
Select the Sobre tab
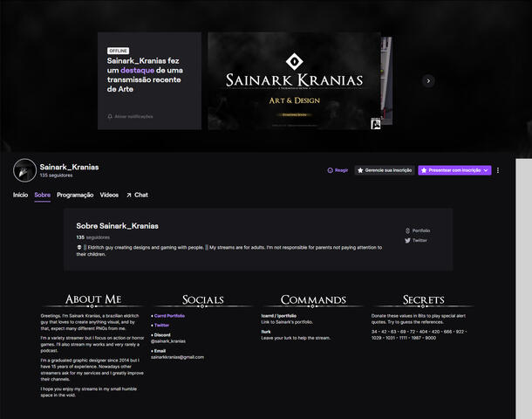(x=42, y=195)
